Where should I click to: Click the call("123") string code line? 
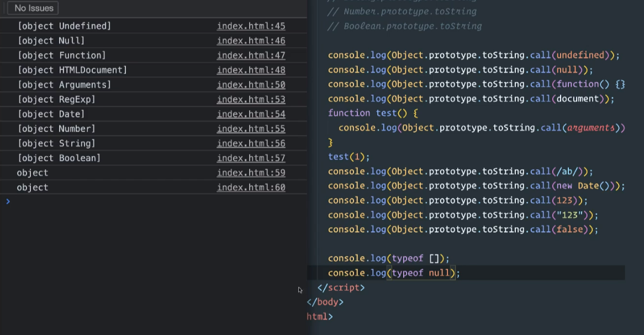point(463,215)
